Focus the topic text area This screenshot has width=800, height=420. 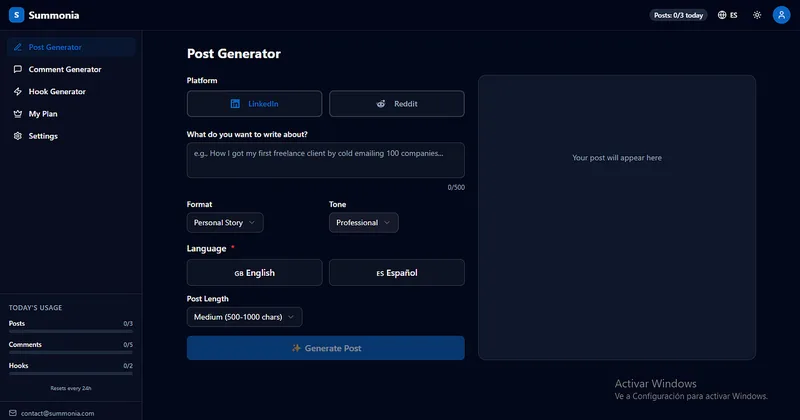326,160
